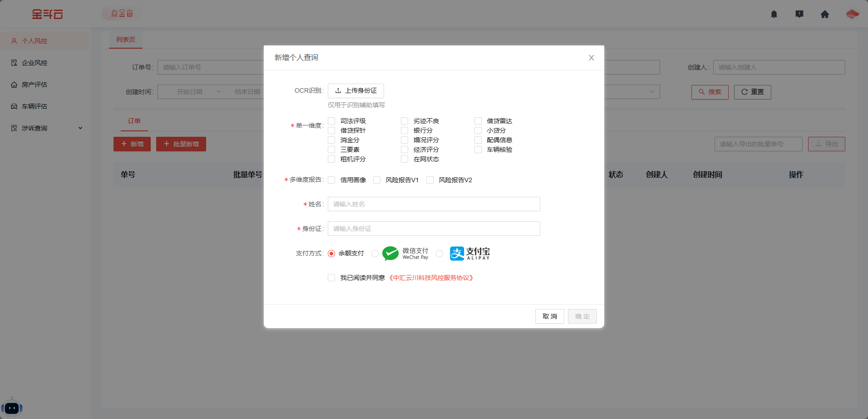
Task: Click the 搜索 button
Action: [x=710, y=92]
